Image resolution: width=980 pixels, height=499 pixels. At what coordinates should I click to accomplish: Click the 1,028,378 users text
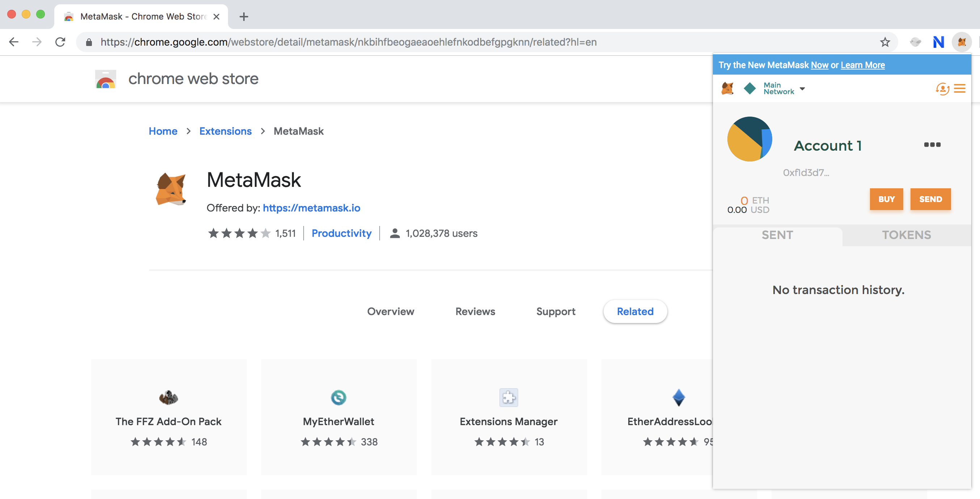tap(441, 233)
